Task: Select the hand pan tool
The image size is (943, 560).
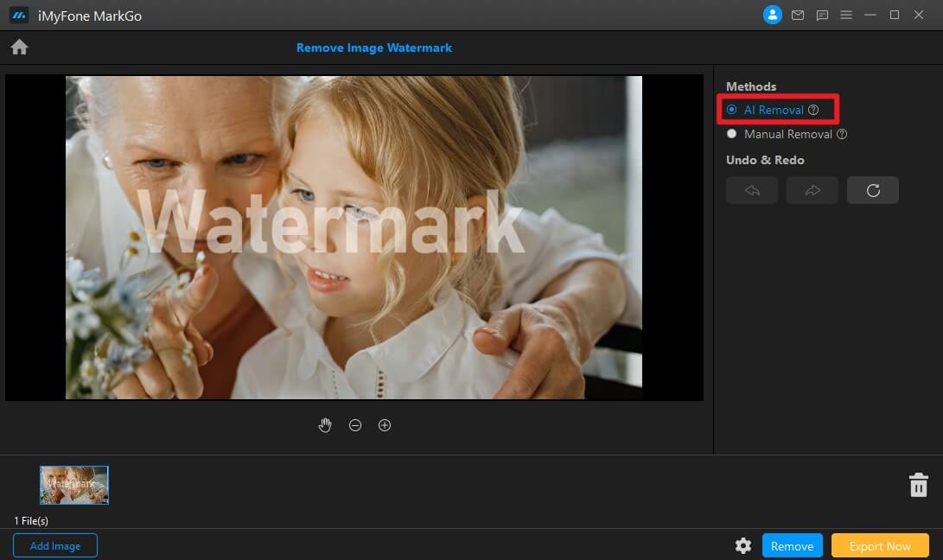Action: 325,425
